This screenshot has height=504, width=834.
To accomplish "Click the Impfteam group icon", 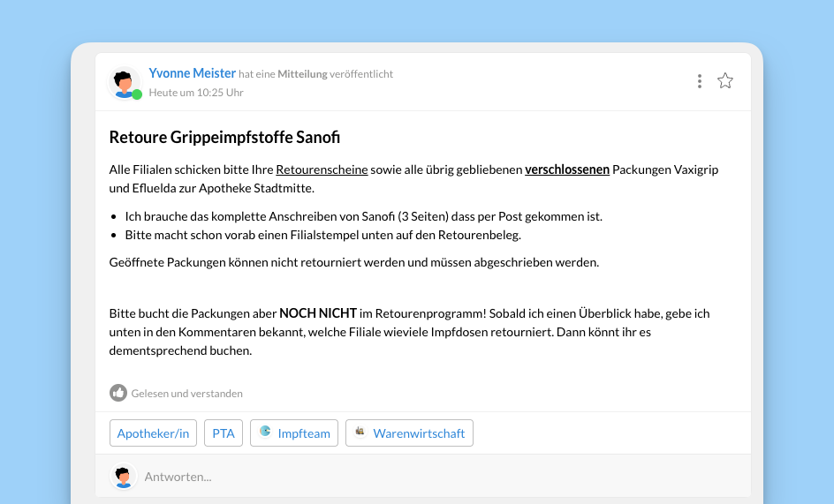I will click(x=265, y=433).
